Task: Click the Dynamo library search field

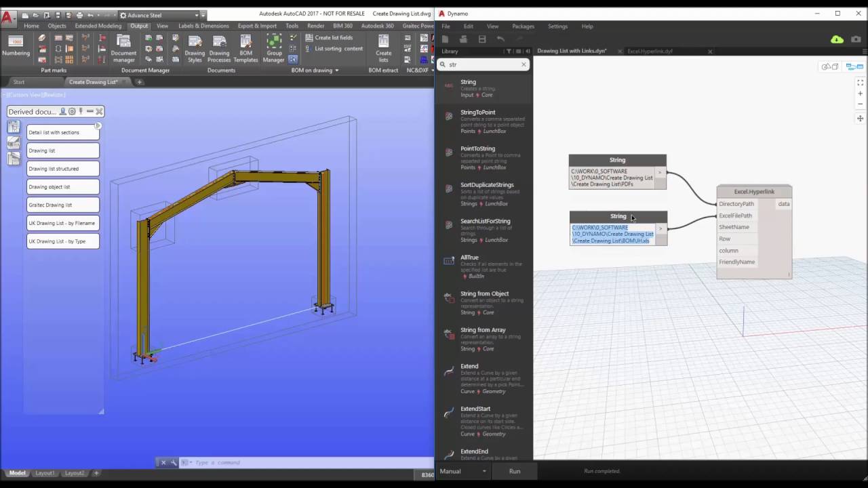Action: tap(484, 64)
